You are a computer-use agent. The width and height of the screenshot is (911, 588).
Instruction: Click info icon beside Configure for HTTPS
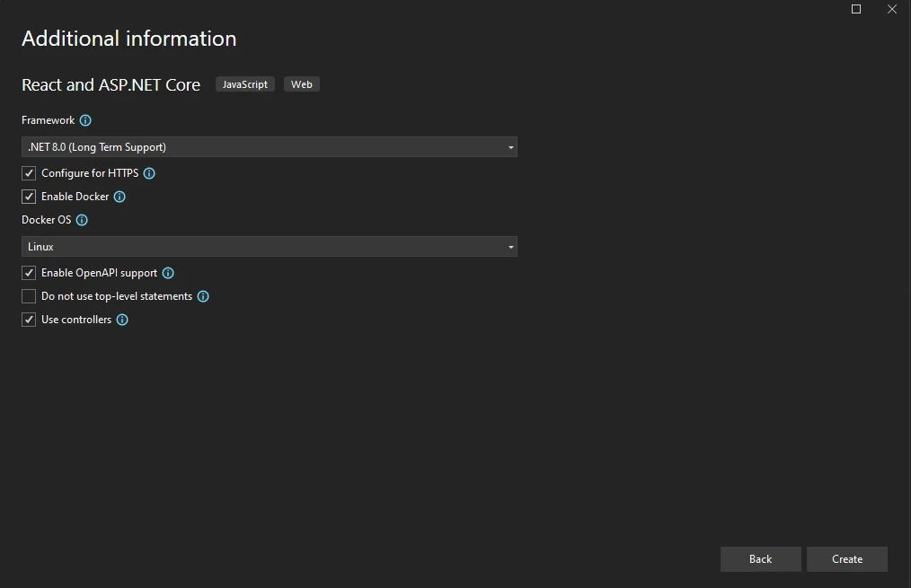[149, 173]
